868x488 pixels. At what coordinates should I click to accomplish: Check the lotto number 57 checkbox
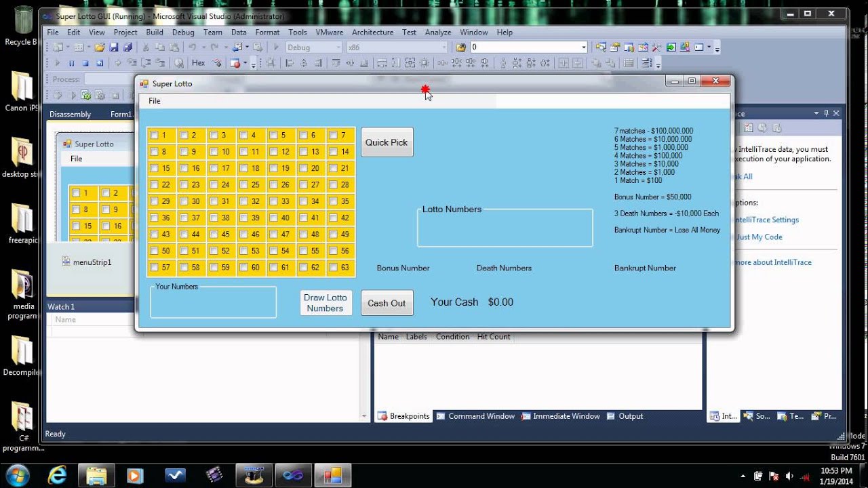pyautogui.click(x=155, y=267)
